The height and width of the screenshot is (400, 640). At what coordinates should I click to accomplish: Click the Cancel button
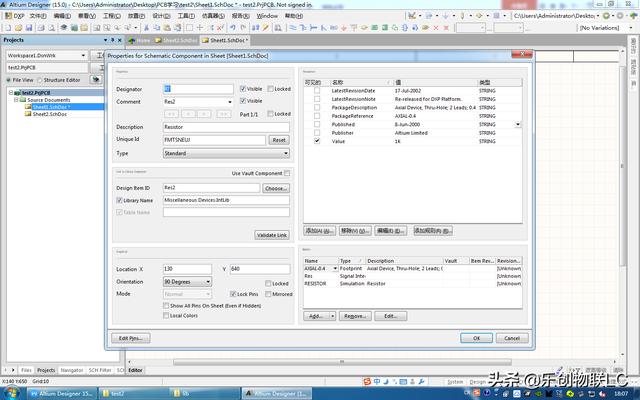tap(512, 338)
